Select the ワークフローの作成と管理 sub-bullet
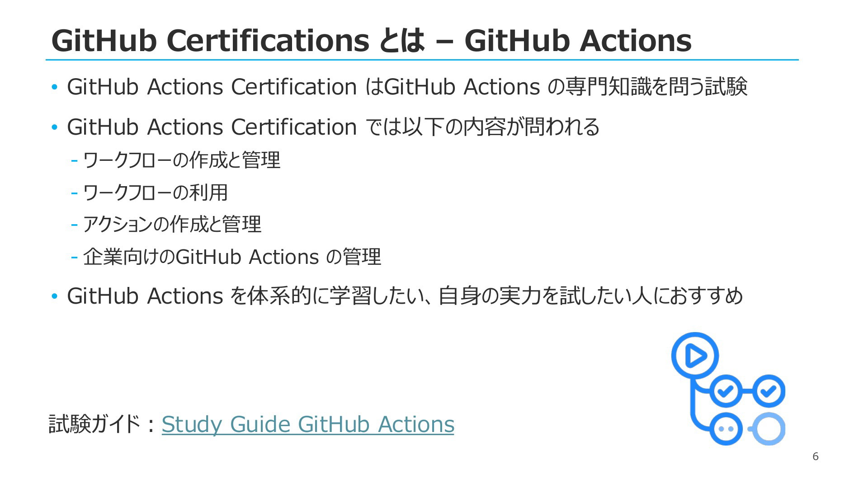868x488 pixels. tap(176, 160)
